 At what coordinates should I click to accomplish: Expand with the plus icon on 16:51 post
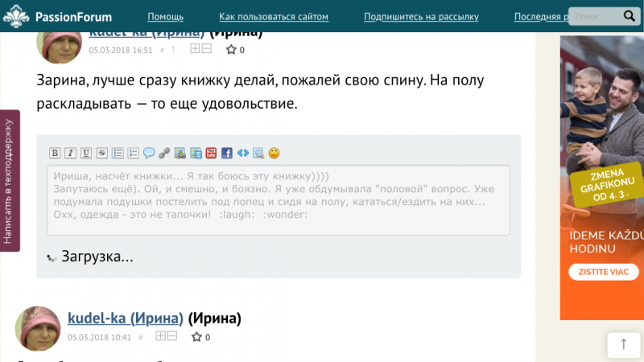[195, 48]
